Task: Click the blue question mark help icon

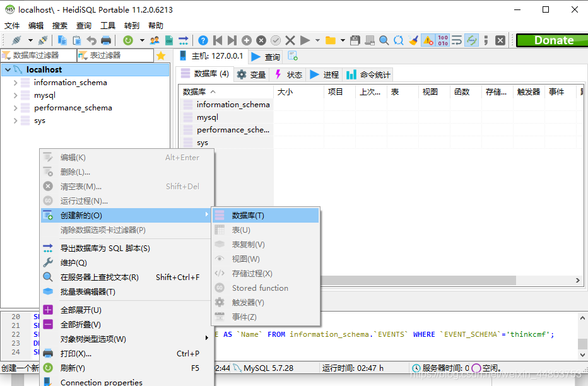Action: [x=202, y=40]
